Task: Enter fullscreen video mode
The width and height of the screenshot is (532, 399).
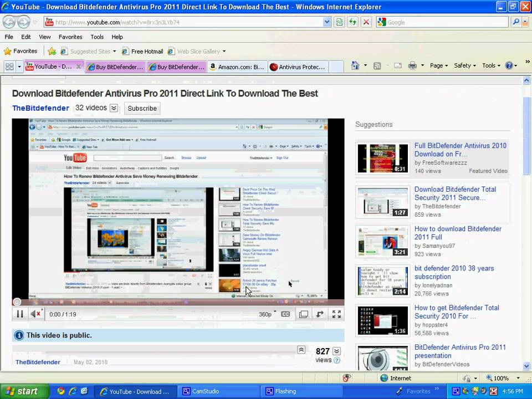Action: (x=336, y=314)
